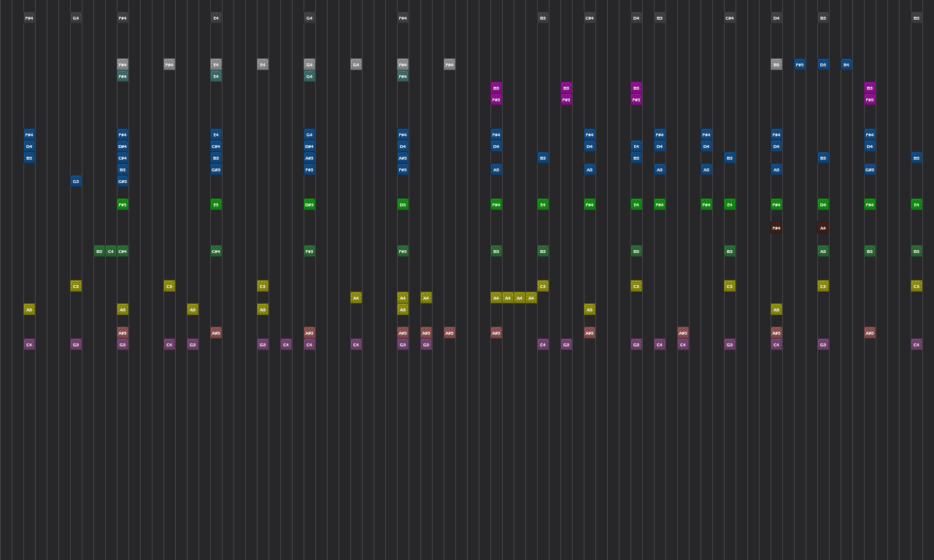
Task: Select the E4 marker in top row
Action: pos(216,17)
